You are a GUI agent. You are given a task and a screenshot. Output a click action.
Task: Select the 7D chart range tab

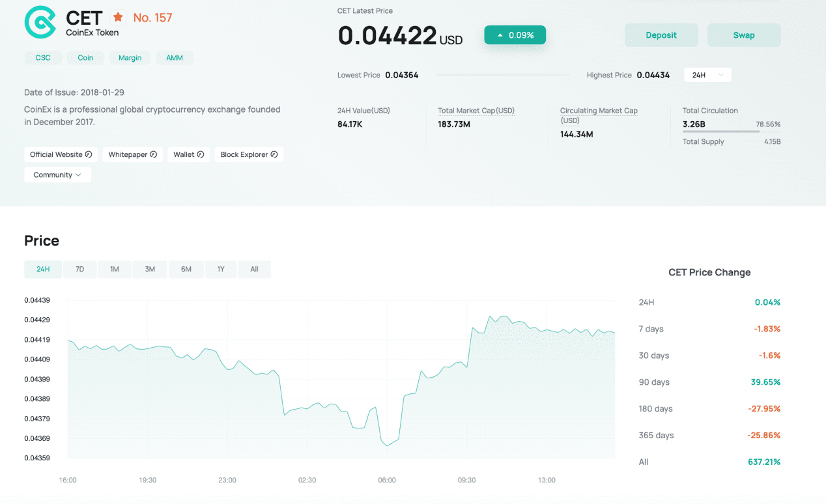point(79,269)
